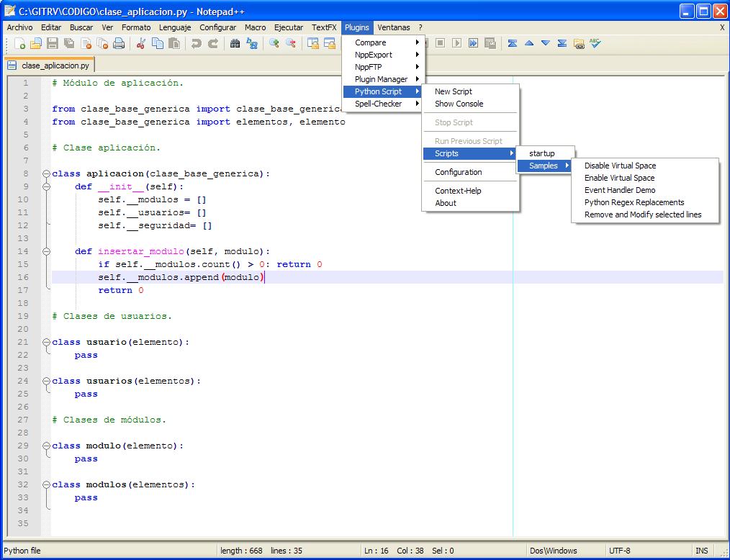Show the NppFTP window toolbar icon
The height and width of the screenshot is (560, 730).
point(579,43)
